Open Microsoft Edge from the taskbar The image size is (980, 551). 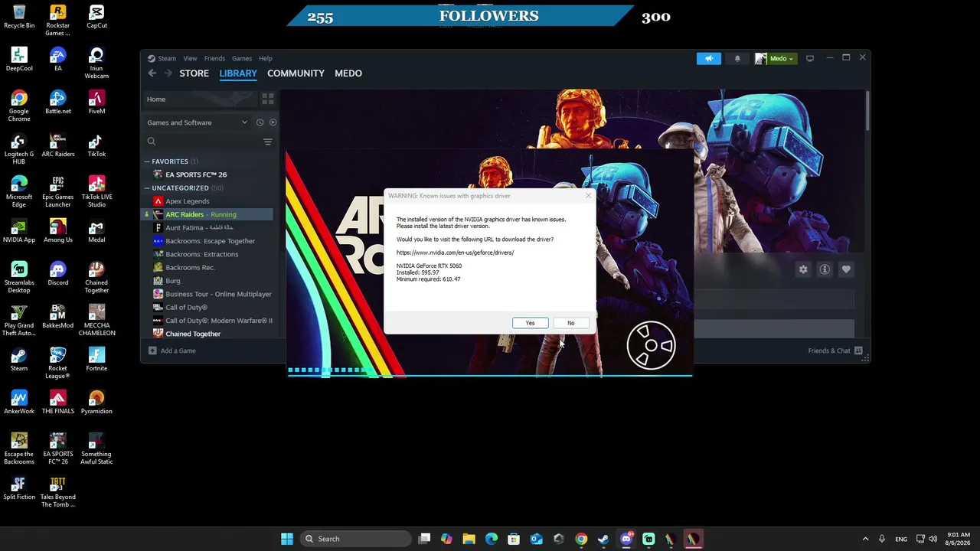click(492, 539)
